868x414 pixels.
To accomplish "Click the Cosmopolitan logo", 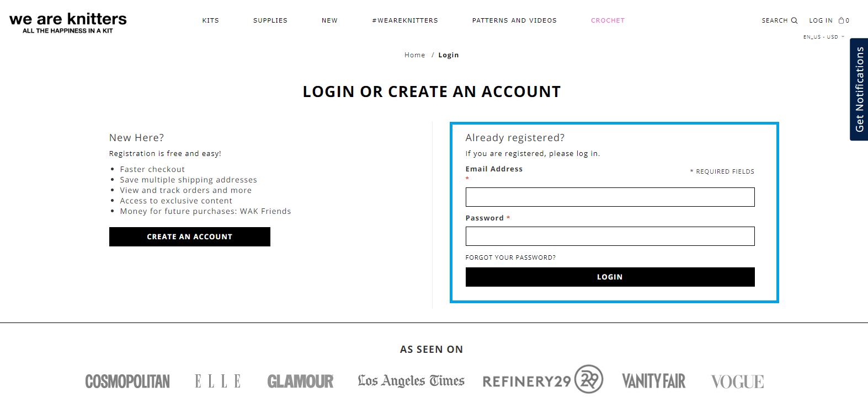I will (x=127, y=381).
